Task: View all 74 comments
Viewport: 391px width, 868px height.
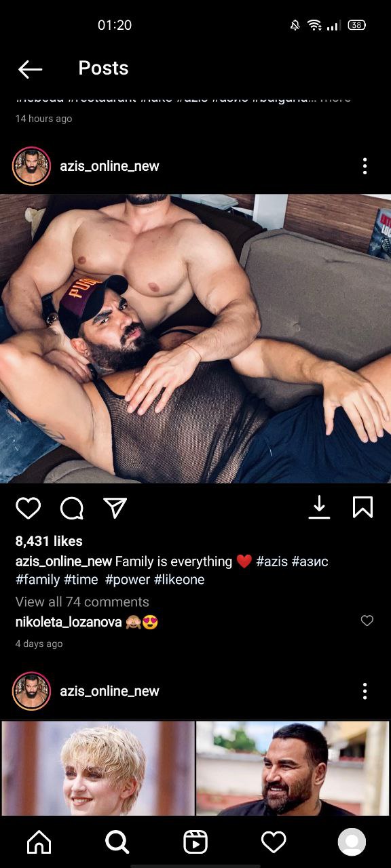Action: pos(82,602)
